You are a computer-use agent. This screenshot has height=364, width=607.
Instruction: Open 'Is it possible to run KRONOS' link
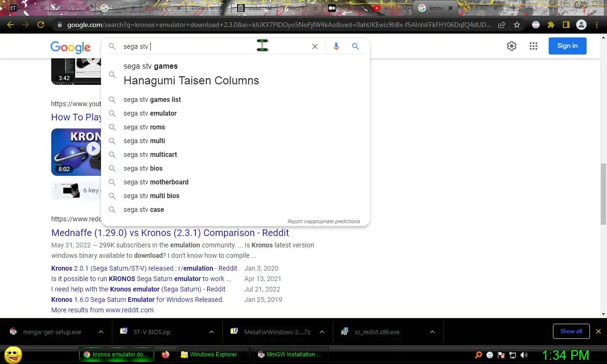(x=141, y=279)
